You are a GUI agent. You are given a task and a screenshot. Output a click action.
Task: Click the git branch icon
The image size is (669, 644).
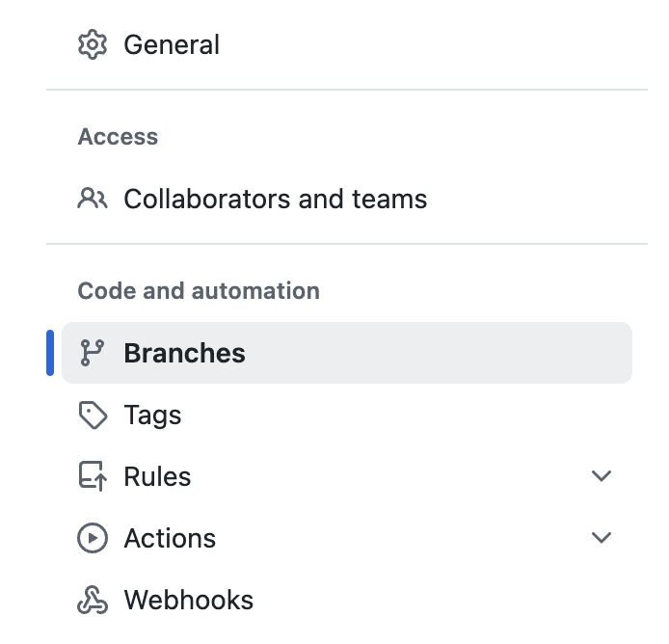pyautogui.click(x=93, y=353)
